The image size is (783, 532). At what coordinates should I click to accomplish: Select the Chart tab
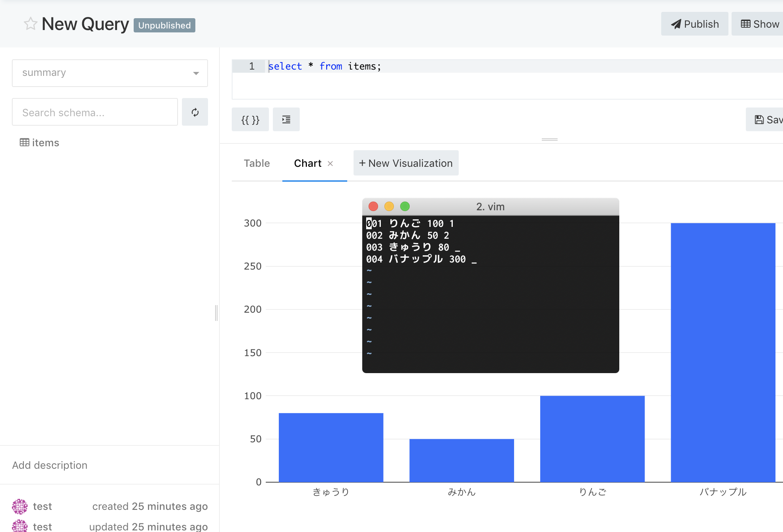coord(308,163)
